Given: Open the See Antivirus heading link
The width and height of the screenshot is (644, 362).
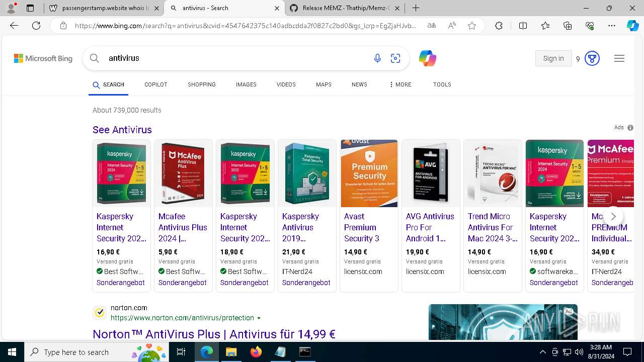Looking at the screenshot, I should pyautogui.click(x=122, y=130).
